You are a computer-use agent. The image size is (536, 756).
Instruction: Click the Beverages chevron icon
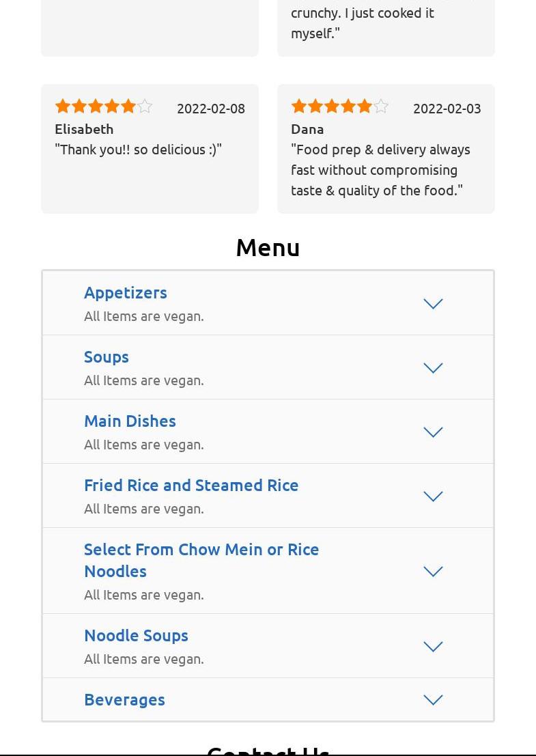pos(433,700)
